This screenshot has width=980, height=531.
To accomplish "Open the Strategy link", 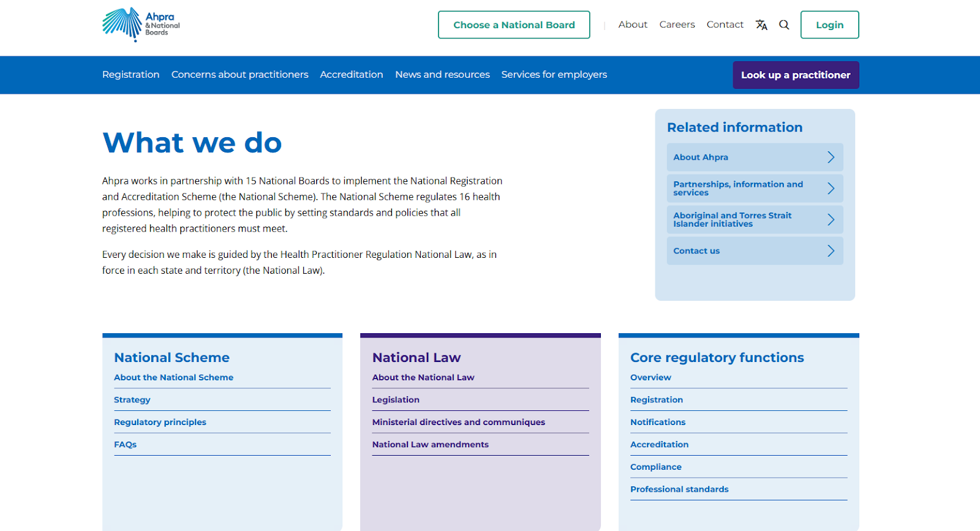I will tap(132, 400).
